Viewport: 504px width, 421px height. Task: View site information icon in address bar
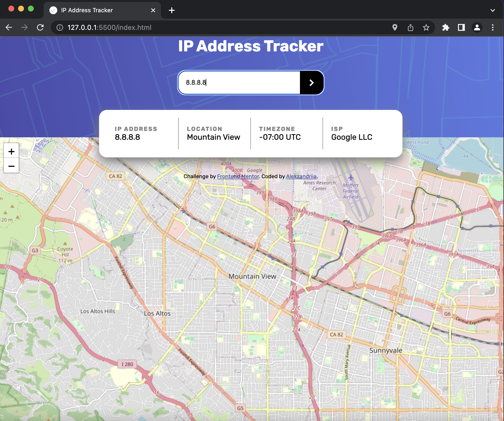60,27
